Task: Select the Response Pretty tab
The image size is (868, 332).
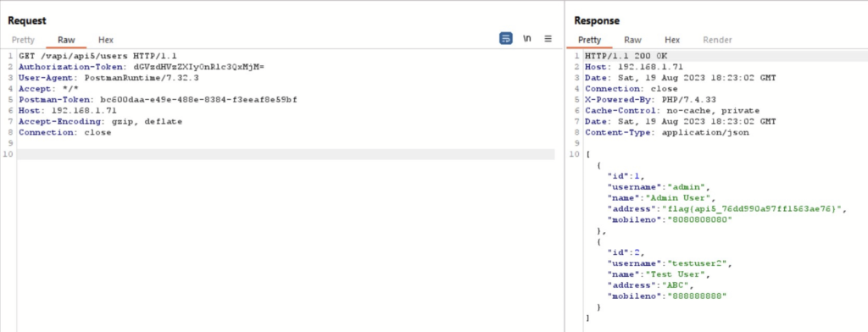Action: 589,40
